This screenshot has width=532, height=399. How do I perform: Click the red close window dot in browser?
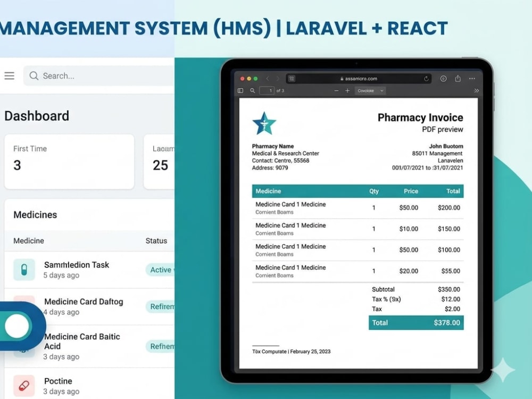[x=242, y=79]
